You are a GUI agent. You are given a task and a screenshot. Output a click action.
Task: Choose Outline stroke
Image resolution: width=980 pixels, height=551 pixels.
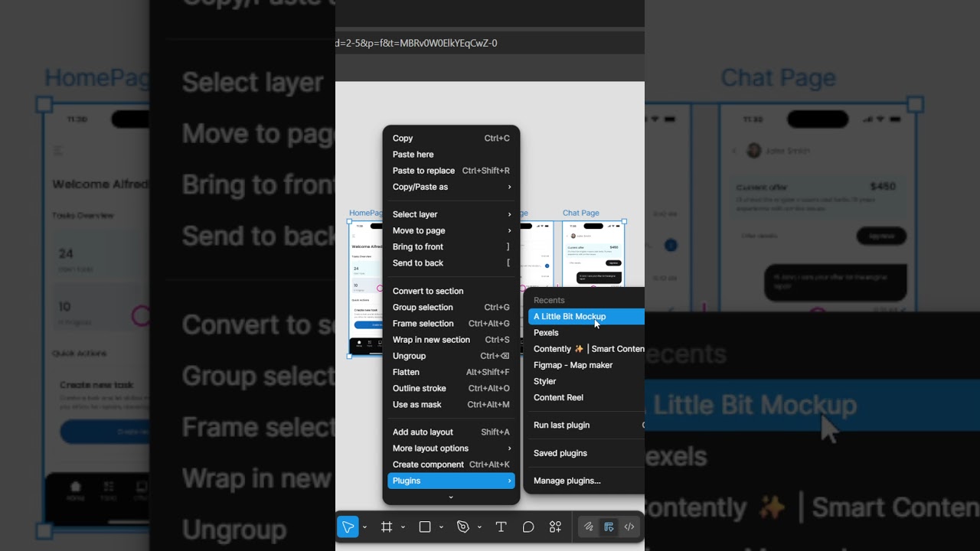(x=451, y=389)
